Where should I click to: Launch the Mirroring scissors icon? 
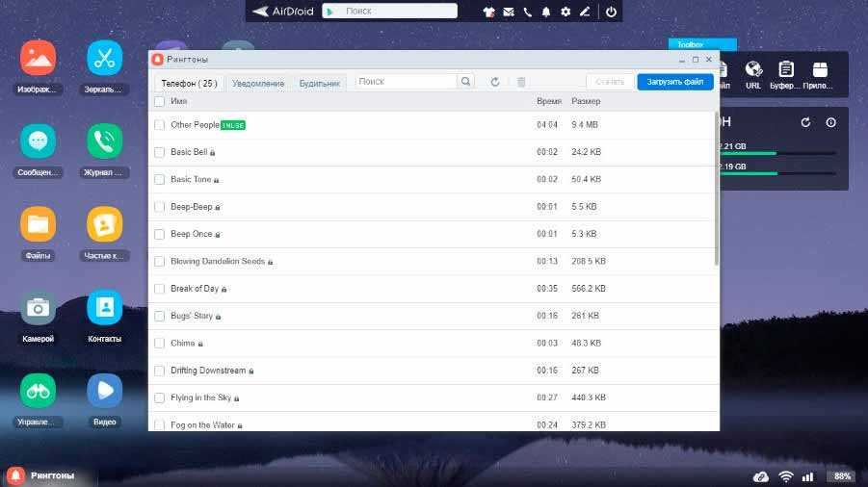[105, 59]
